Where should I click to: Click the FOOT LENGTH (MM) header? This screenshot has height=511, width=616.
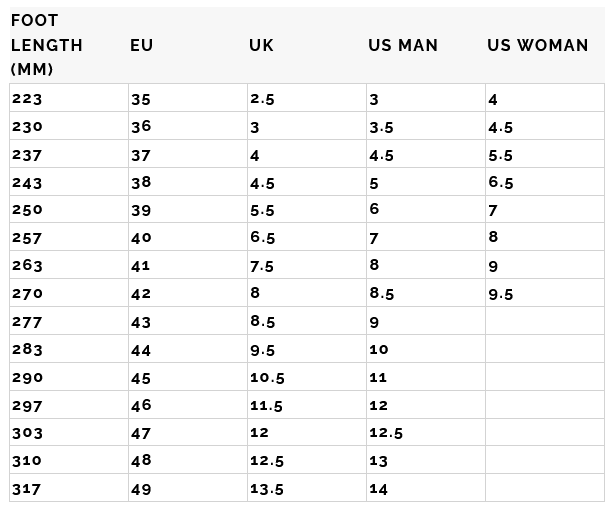[x=47, y=46]
